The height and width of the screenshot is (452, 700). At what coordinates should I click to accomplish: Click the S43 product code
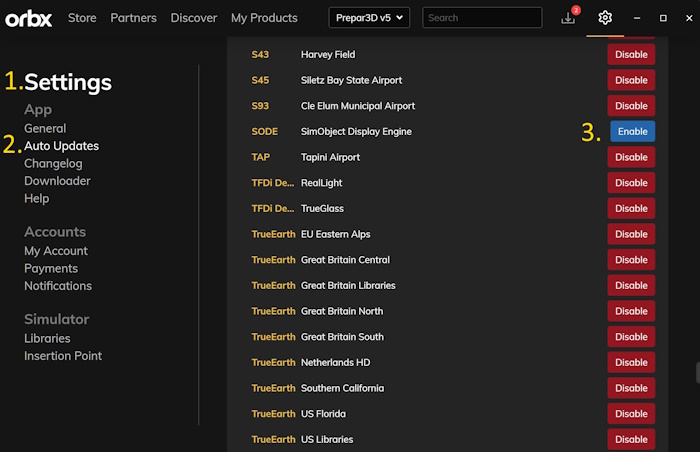click(260, 54)
